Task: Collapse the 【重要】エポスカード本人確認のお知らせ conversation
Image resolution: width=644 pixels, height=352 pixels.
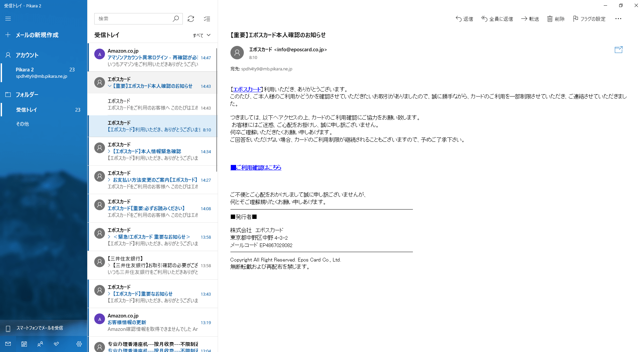Action: coord(110,86)
